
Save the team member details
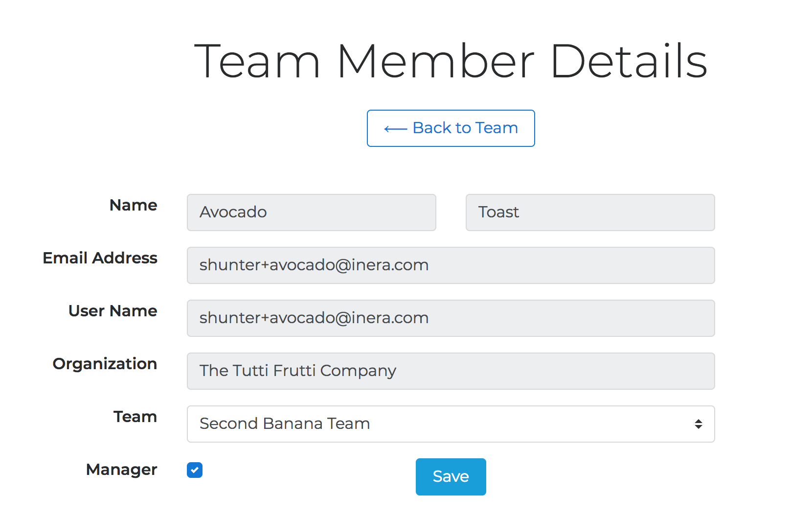tap(451, 477)
